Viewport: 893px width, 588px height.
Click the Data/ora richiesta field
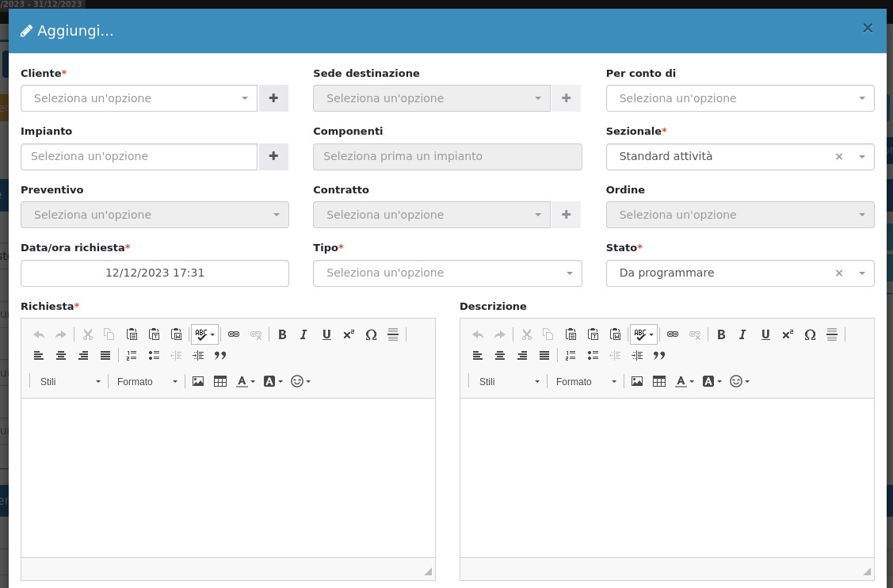155,273
